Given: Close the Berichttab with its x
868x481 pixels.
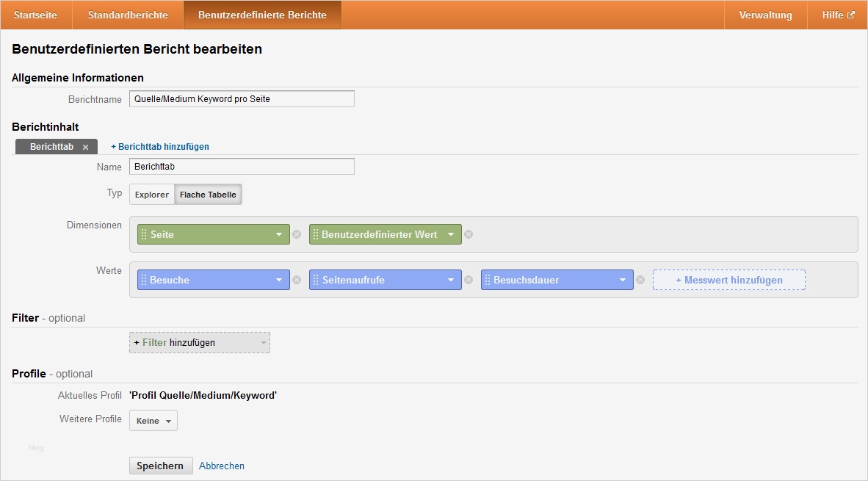Looking at the screenshot, I should point(85,146).
